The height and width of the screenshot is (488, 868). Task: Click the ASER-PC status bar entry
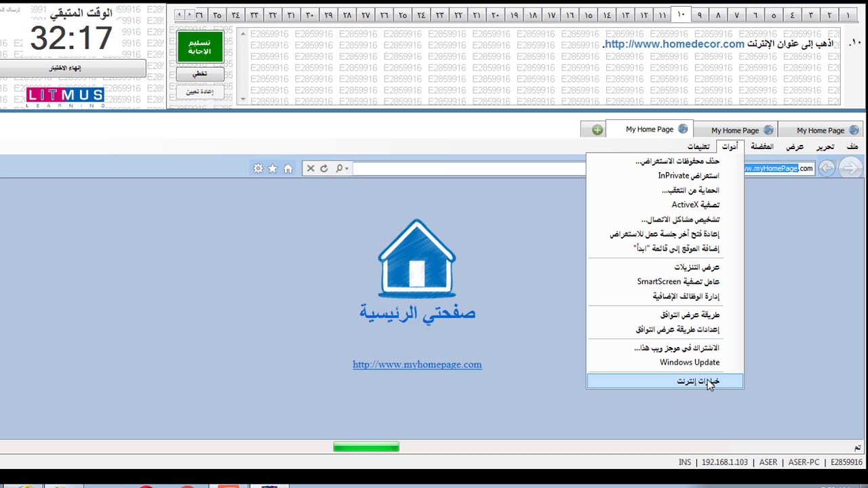(804, 462)
